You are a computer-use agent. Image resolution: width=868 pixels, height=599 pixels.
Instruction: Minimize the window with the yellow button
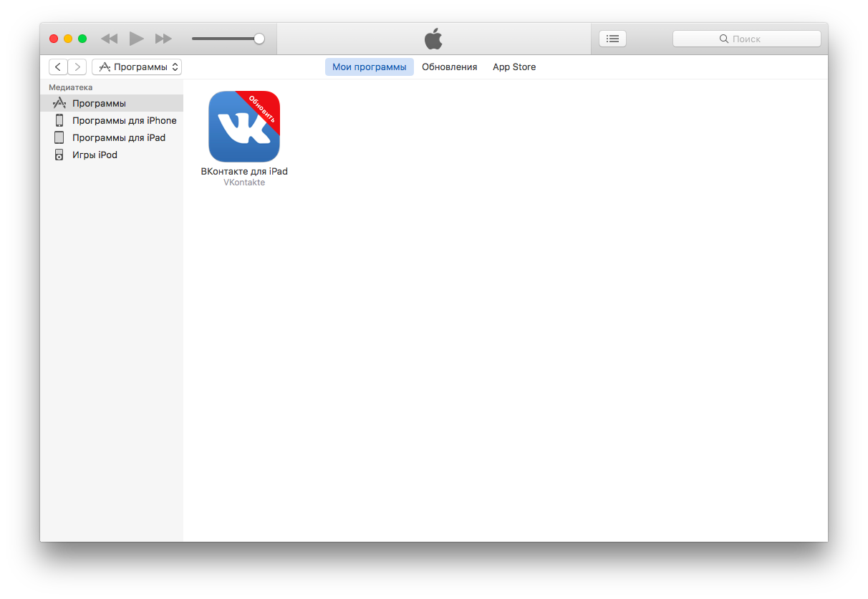68,39
